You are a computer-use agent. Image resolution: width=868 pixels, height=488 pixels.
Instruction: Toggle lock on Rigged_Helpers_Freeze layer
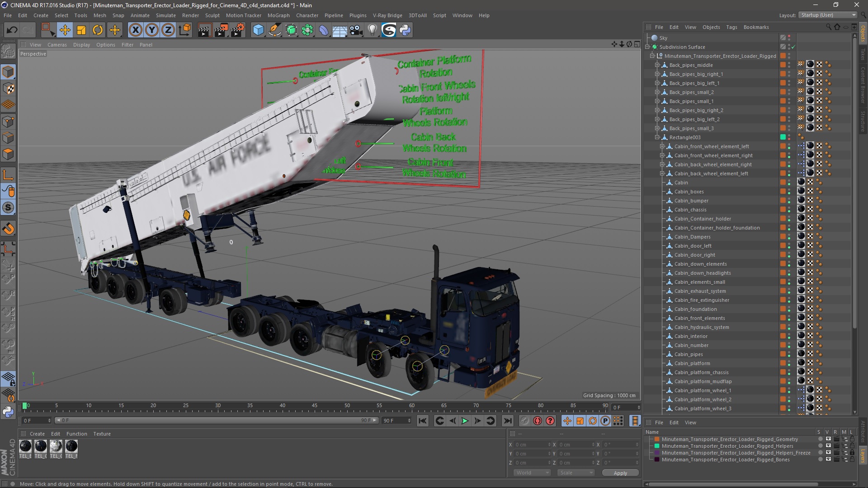852,453
